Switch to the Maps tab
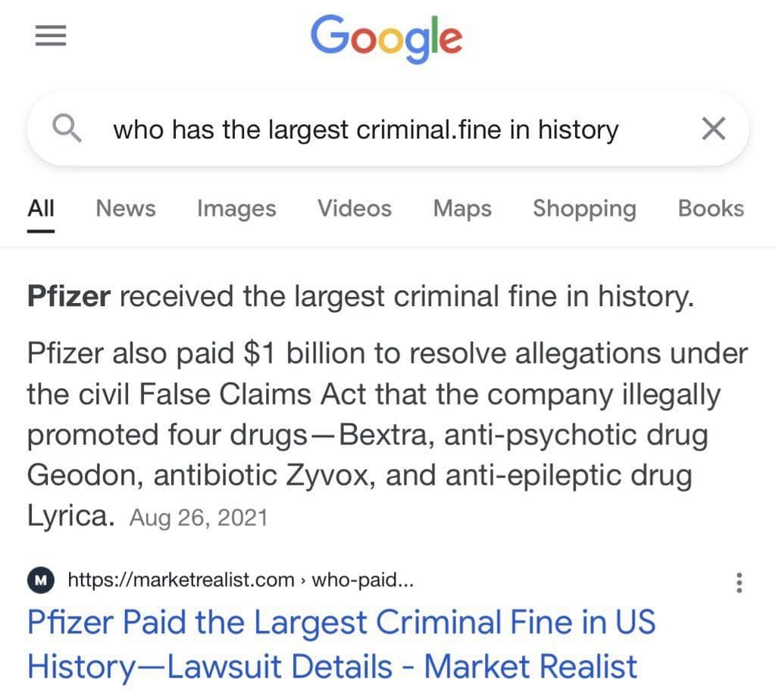 click(x=462, y=208)
